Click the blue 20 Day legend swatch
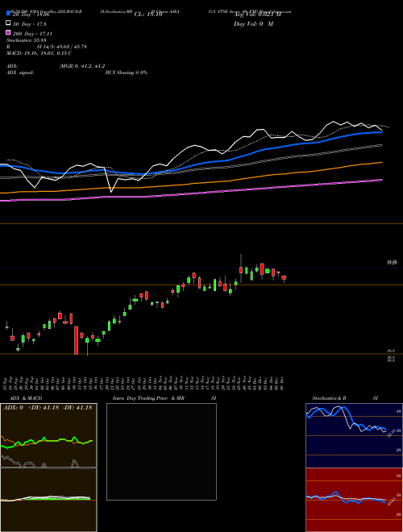The image size is (403, 532). tap(8, 13)
